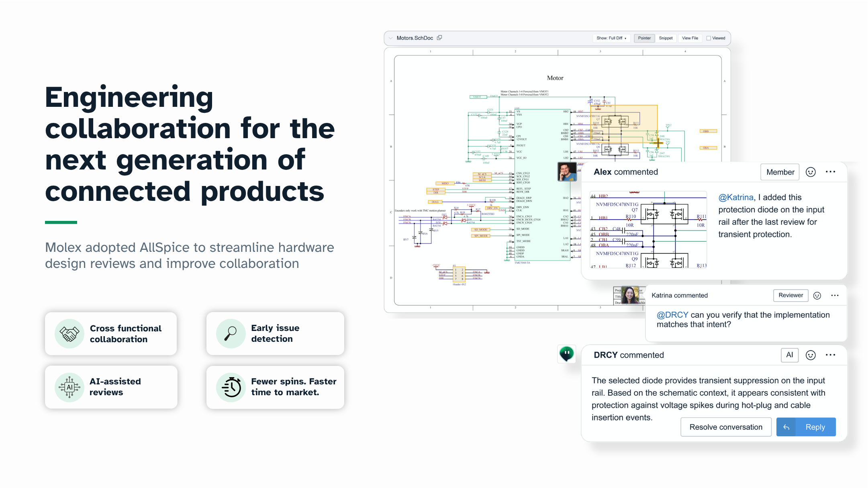Open more options on Alex's comment

click(830, 172)
